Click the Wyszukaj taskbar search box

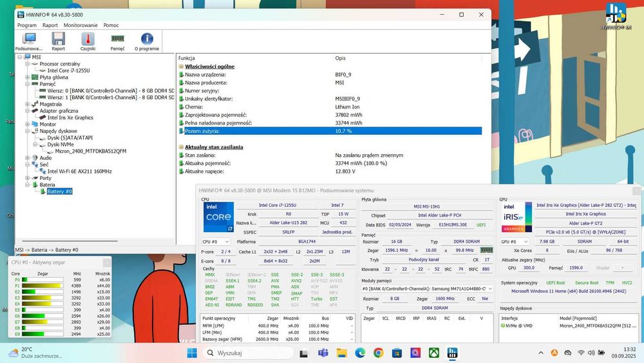pos(249,353)
